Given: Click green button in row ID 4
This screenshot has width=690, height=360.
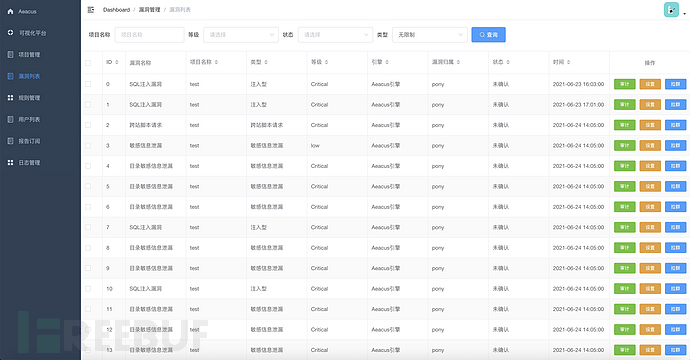Looking at the screenshot, I should pyautogui.click(x=624, y=166).
